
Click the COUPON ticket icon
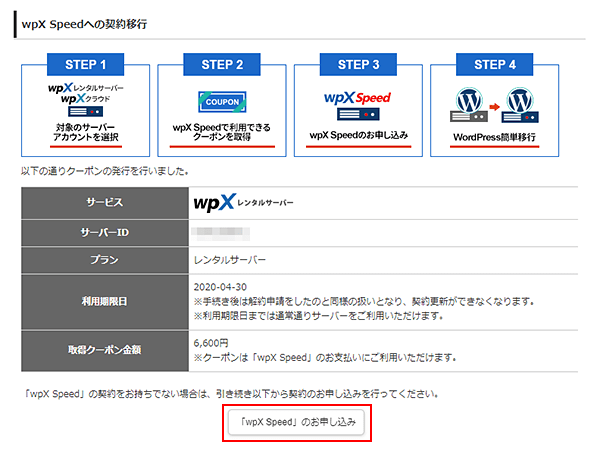(x=222, y=102)
